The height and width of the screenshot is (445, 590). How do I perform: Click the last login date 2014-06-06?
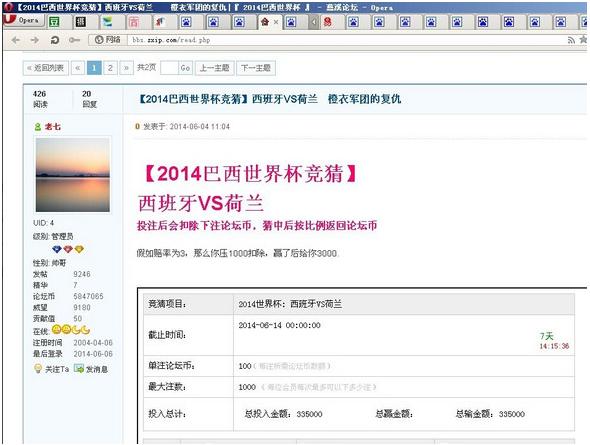pos(93,354)
